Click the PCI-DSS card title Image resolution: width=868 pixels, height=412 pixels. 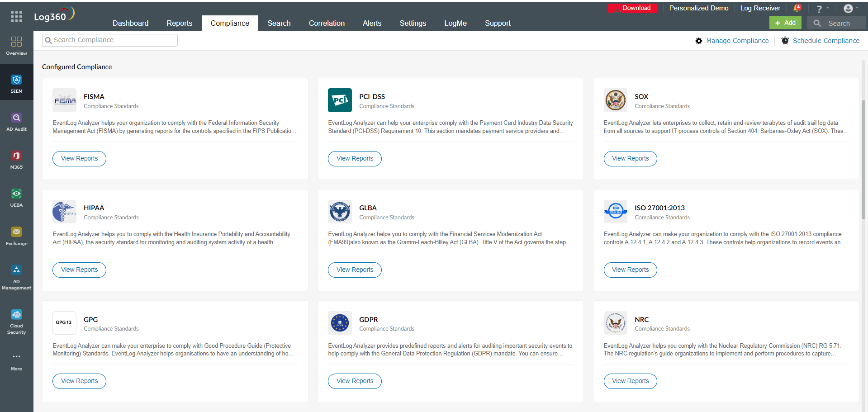coord(372,97)
